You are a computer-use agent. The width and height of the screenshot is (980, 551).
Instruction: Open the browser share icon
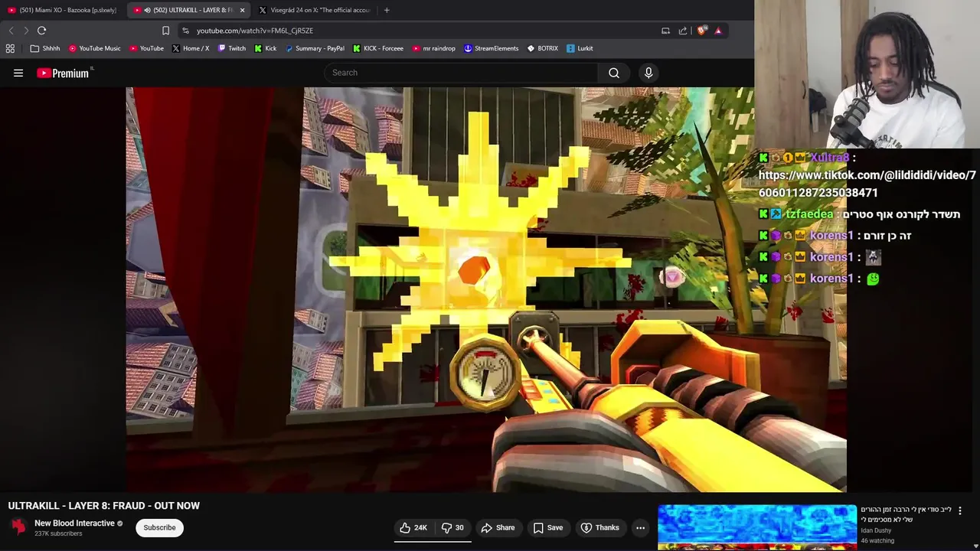[x=683, y=31]
